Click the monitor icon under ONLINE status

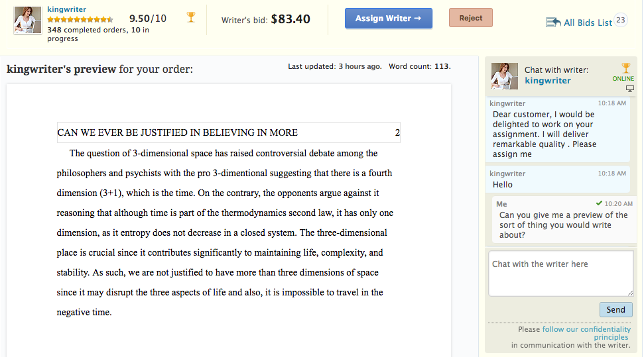click(x=629, y=89)
